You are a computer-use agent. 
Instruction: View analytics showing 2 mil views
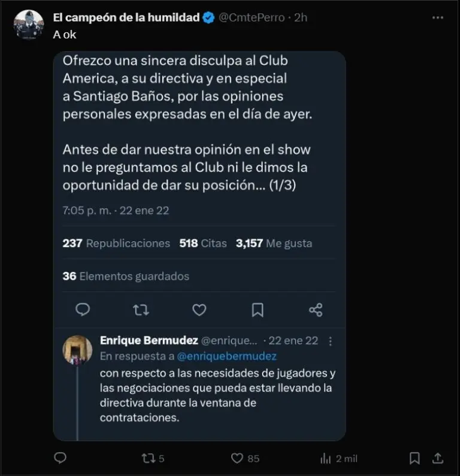coord(326,458)
